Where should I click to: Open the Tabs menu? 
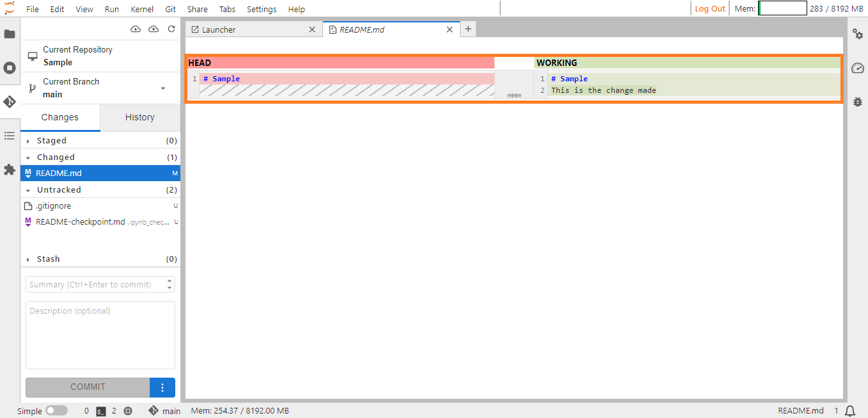click(x=227, y=9)
